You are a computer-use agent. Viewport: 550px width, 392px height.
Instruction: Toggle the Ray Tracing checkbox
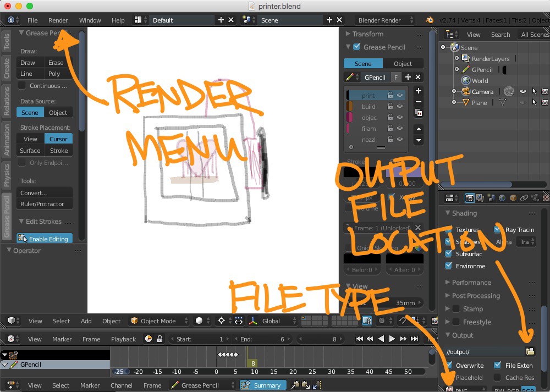(497, 229)
